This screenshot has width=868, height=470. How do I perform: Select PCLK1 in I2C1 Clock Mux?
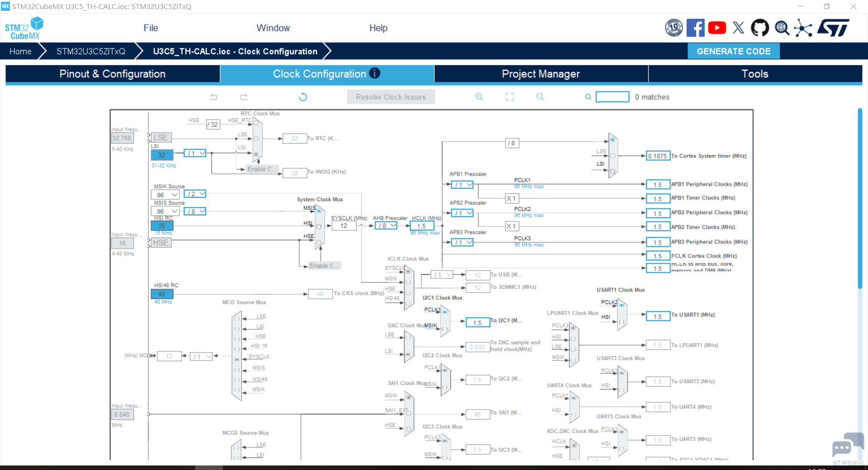click(445, 312)
